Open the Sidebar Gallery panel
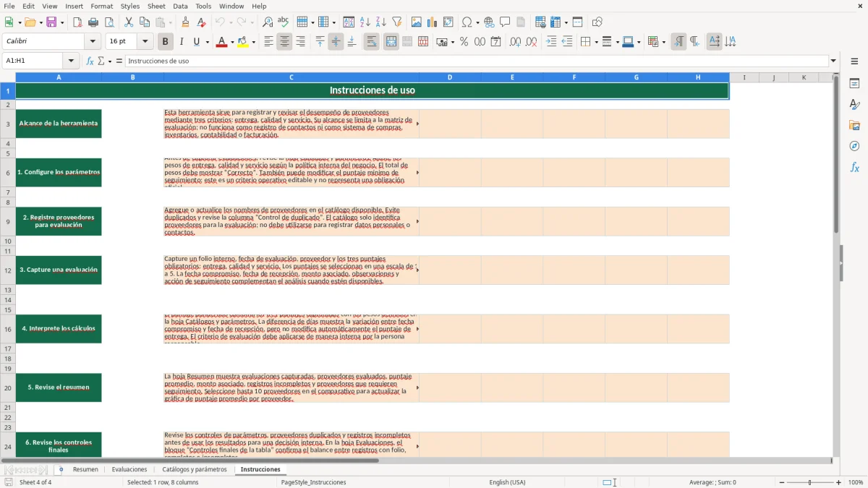 pos(854,125)
